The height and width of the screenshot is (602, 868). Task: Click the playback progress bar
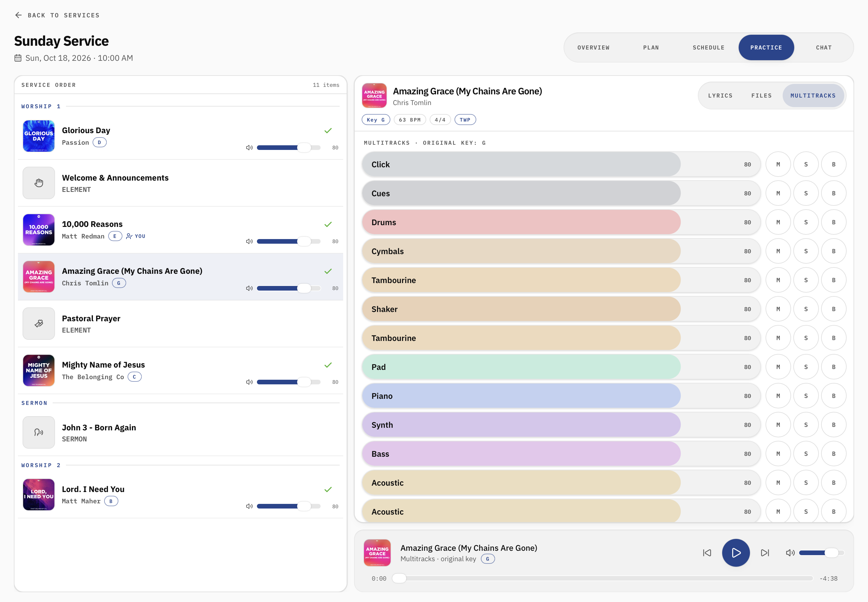pos(602,578)
